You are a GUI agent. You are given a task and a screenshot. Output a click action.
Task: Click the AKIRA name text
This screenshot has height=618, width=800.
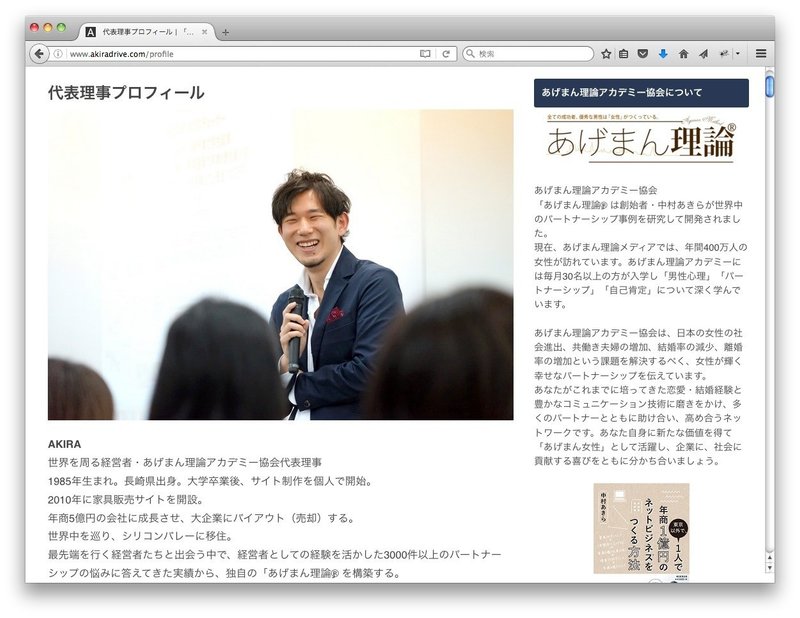click(64, 444)
